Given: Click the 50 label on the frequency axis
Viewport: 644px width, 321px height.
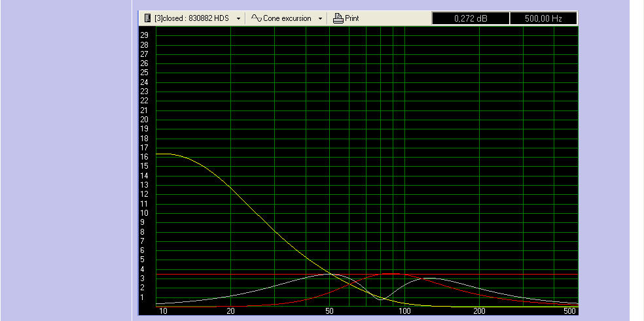Looking at the screenshot, I should pos(330,311).
